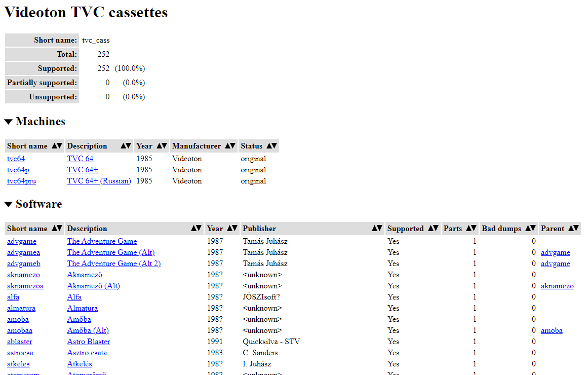The width and height of the screenshot is (588, 375).
Task: Open the ablaster short name link
Action: pyautogui.click(x=20, y=342)
